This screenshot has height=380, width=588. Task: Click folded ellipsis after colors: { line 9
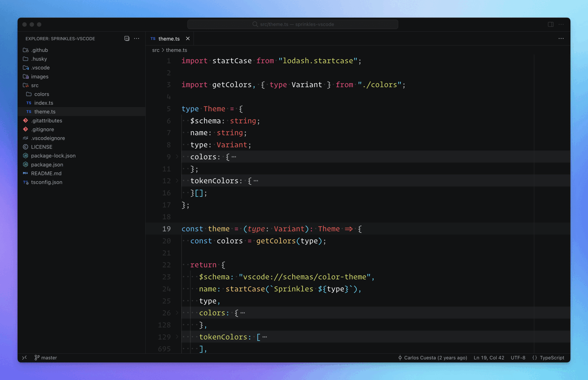tap(234, 157)
